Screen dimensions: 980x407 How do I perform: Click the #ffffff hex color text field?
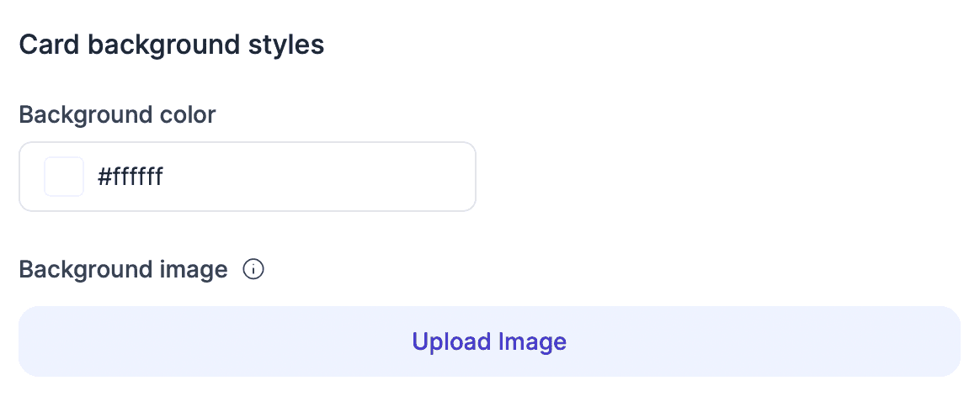[130, 177]
